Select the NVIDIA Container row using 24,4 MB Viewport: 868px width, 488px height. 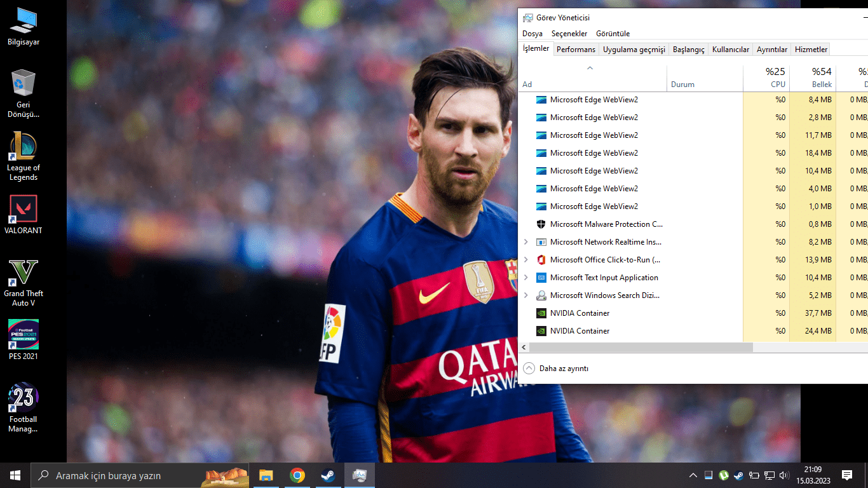(693, 331)
